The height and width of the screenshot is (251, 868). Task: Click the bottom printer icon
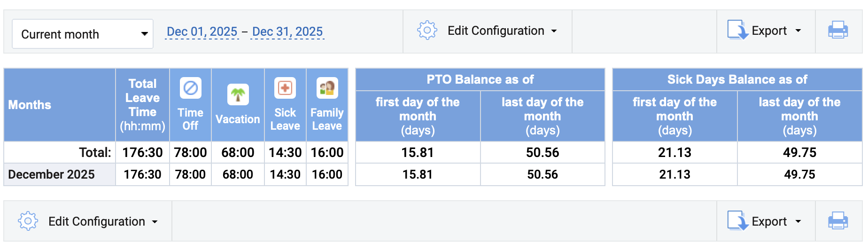tap(838, 221)
